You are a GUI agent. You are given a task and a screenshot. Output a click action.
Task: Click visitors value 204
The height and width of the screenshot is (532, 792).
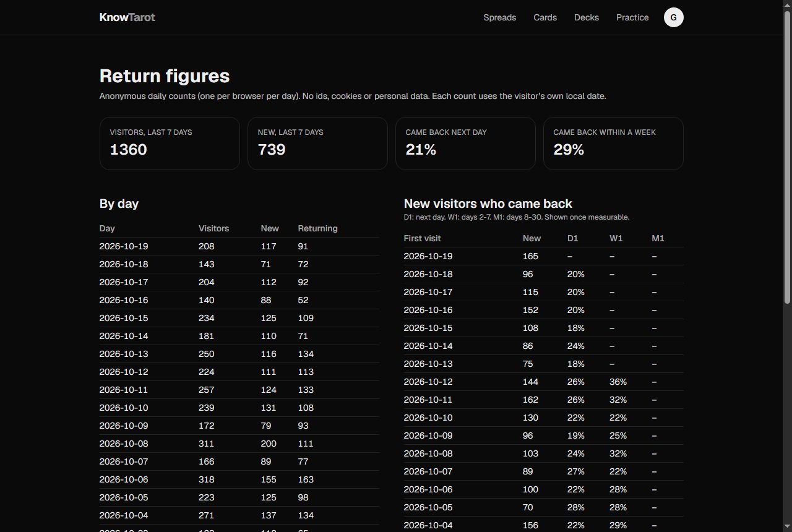tap(207, 282)
